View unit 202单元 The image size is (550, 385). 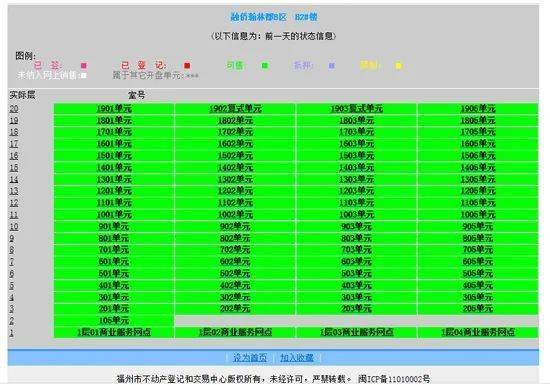(235, 309)
